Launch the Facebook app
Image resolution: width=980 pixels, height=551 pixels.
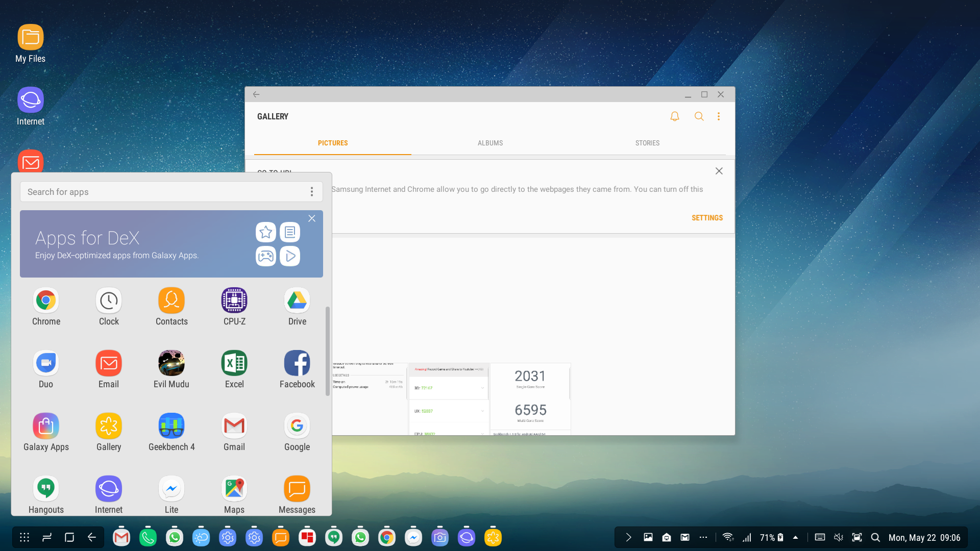[297, 369]
